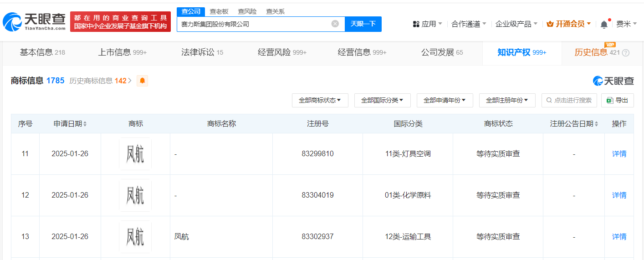The image size is (644, 260).
Task: Open 详情 for registration 83299810
Action: (x=619, y=154)
